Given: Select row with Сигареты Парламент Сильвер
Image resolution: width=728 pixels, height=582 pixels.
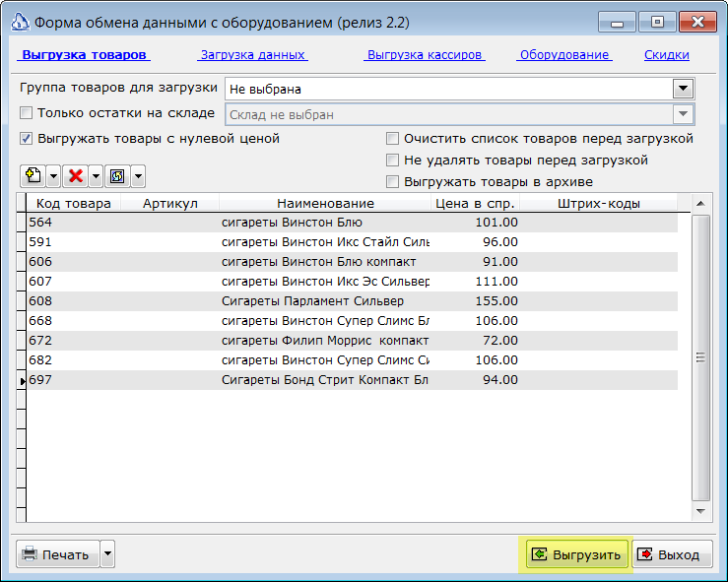Looking at the screenshot, I should (352, 300).
